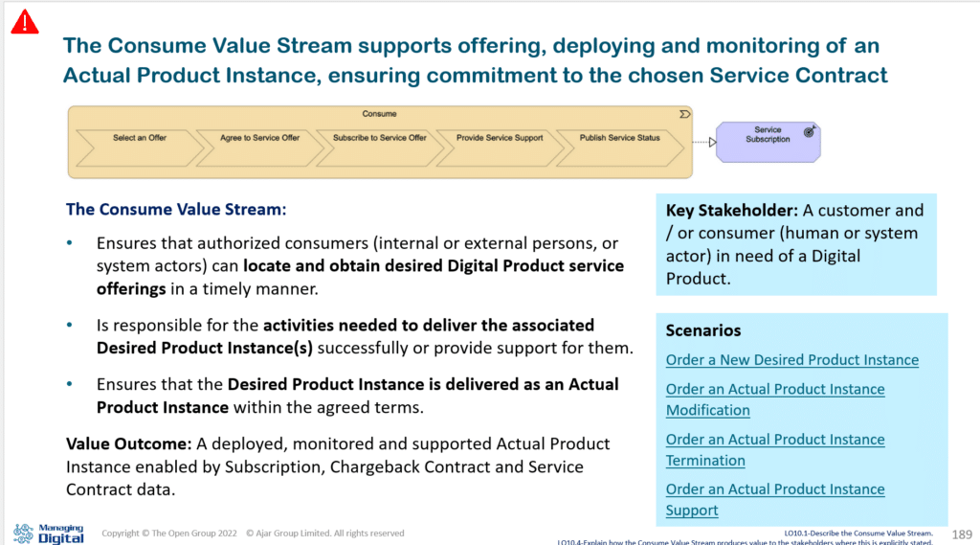Click the 'Scenarios' heading
The height and width of the screenshot is (545, 980).
(703, 330)
